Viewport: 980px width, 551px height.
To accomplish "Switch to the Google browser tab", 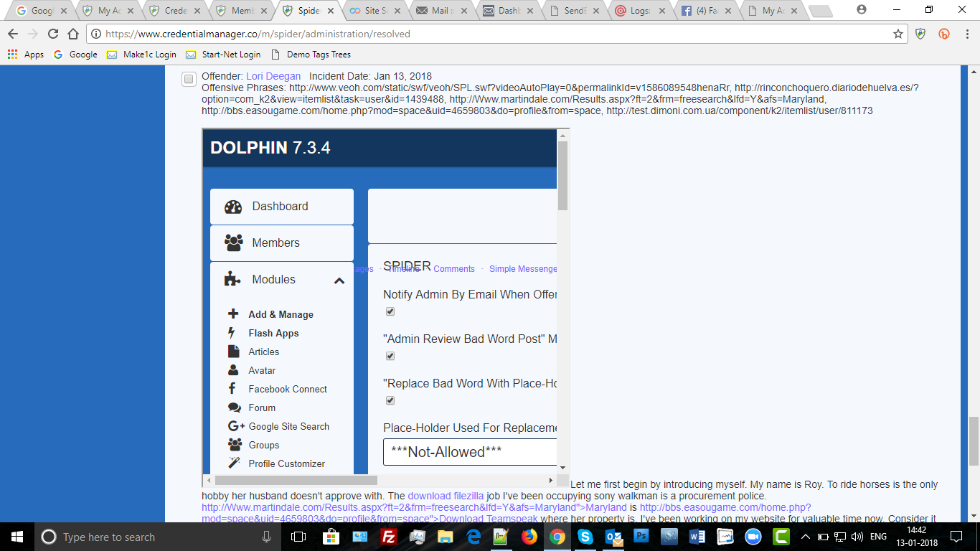I will click(x=42, y=11).
